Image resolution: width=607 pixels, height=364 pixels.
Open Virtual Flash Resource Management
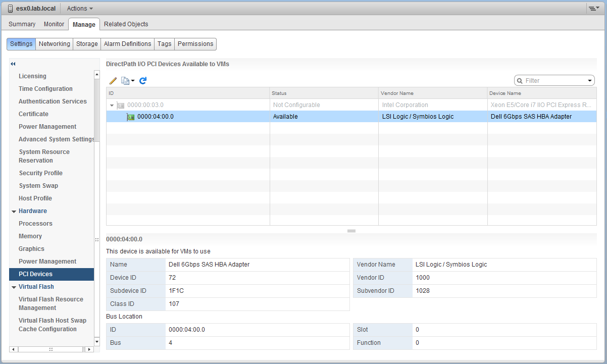click(x=51, y=303)
